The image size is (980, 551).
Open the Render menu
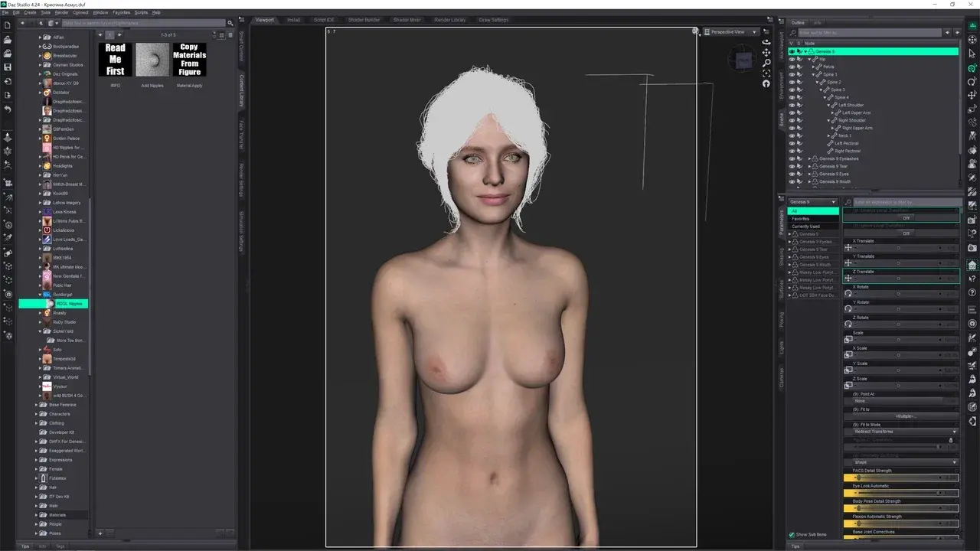tap(62, 12)
